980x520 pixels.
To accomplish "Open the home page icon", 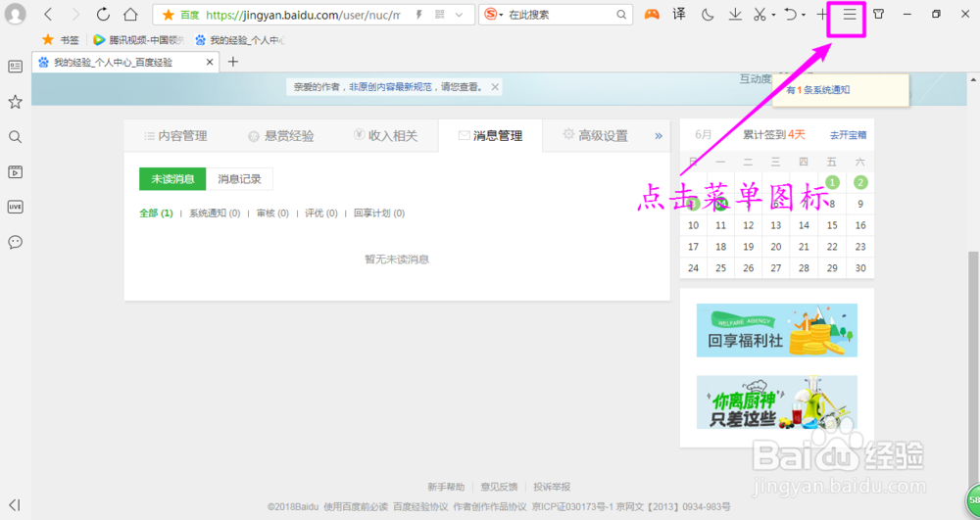I will pos(130,15).
